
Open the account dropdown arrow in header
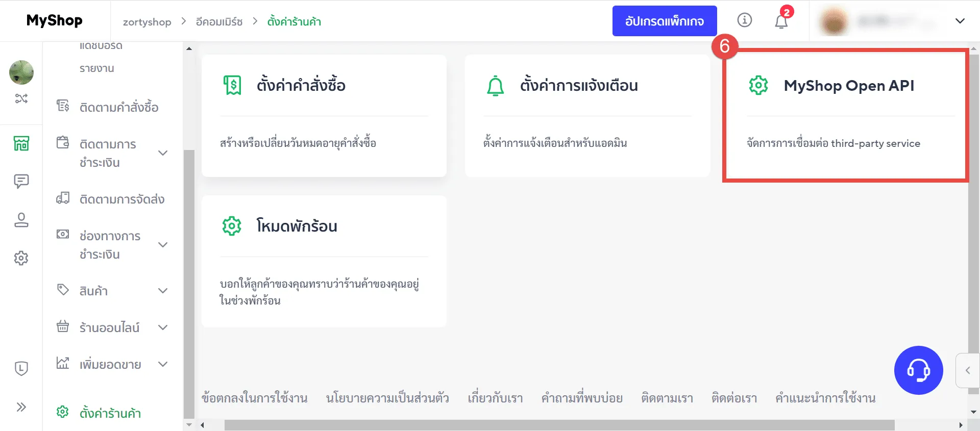click(960, 21)
